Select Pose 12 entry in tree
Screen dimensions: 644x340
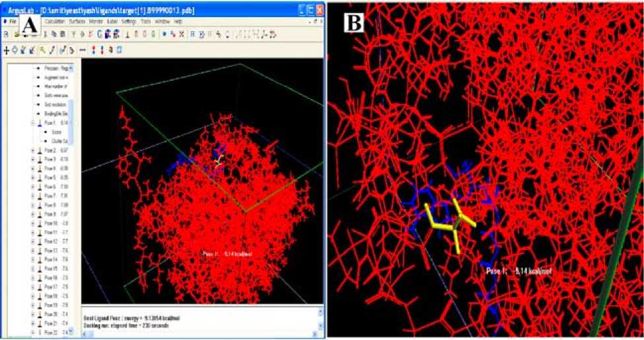click(56, 241)
